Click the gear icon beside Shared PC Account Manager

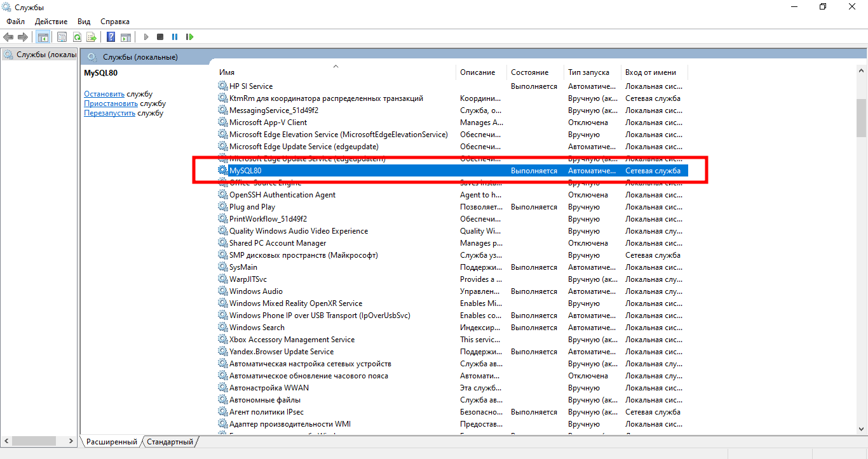[222, 243]
